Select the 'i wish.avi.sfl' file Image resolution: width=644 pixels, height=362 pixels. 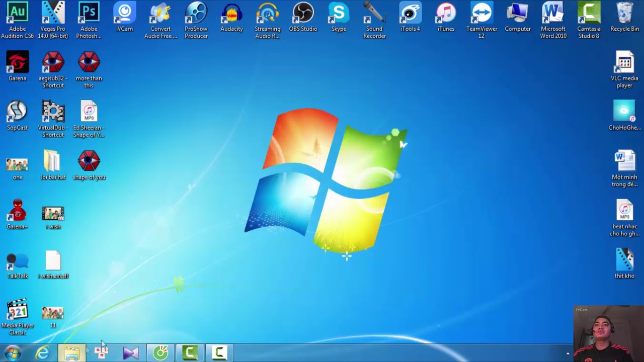coord(53,265)
